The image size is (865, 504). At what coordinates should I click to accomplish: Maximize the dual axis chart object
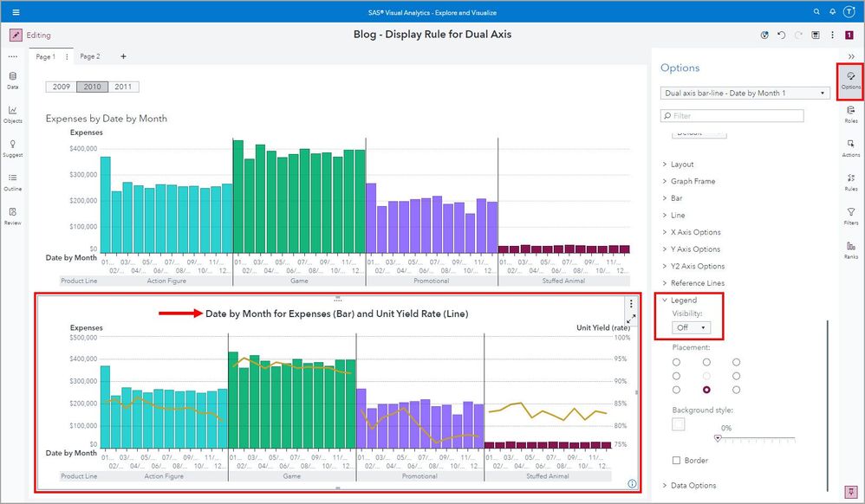[631, 319]
